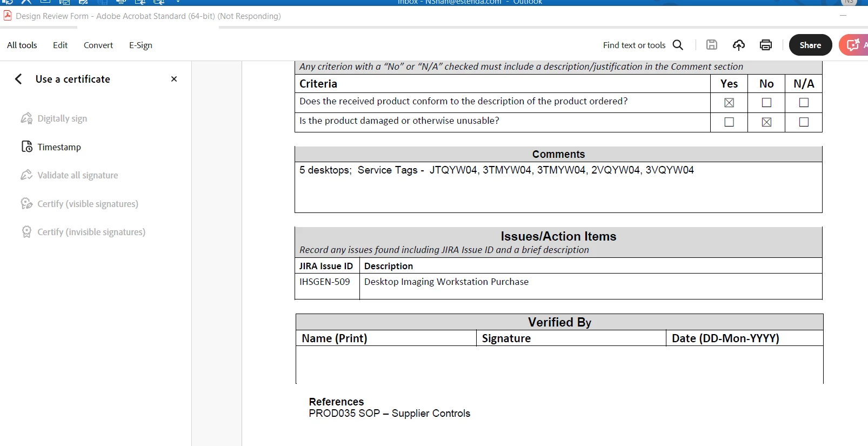Go back using the arrow beside Use a certificate
Image resolution: width=868 pixels, height=446 pixels.
[18, 79]
